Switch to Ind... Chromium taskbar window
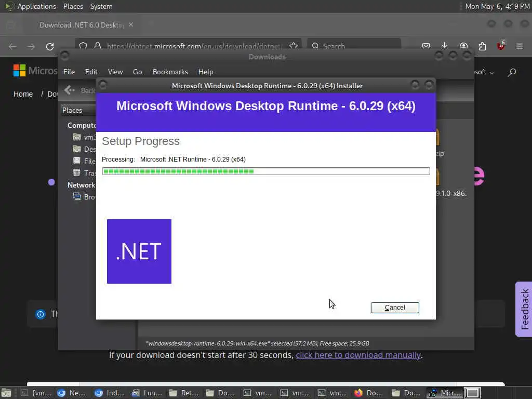This screenshot has height=399, width=532. coord(110,393)
